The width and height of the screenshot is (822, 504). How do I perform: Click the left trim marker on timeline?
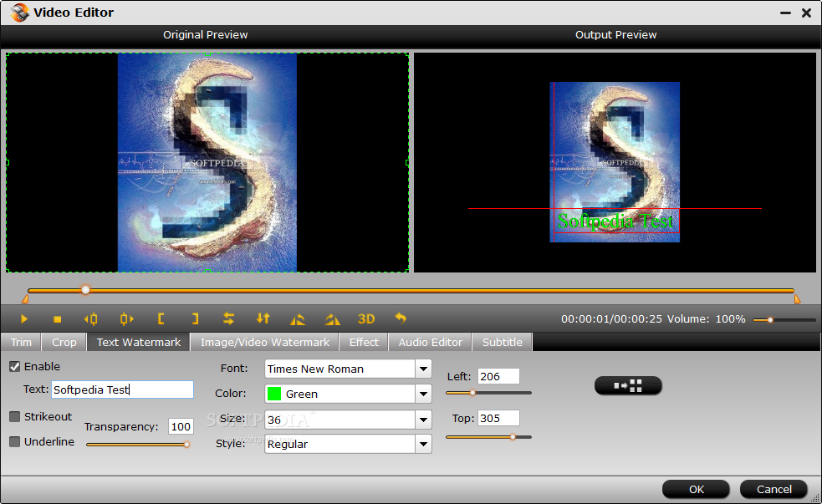point(24,299)
